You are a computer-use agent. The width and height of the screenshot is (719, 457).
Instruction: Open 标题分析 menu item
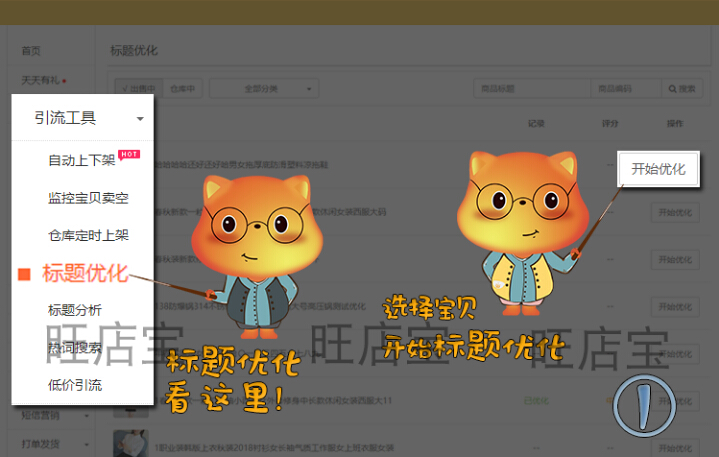click(x=75, y=310)
